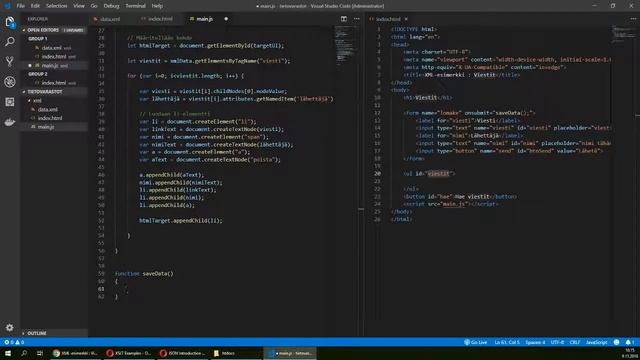This screenshot has width=640, height=360.
Task: Change line endings via CRLF
Action: (575, 342)
